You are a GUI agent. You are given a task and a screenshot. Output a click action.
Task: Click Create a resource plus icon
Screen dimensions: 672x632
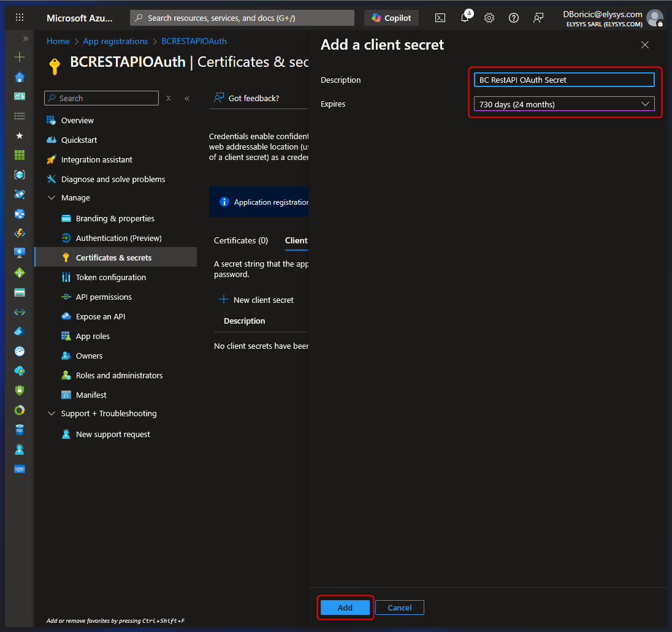20,57
